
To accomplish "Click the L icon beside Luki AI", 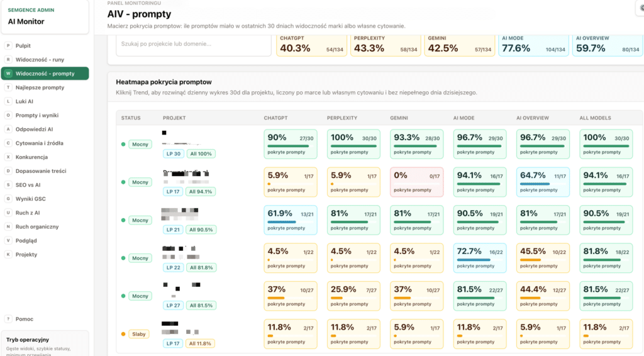I will point(8,101).
